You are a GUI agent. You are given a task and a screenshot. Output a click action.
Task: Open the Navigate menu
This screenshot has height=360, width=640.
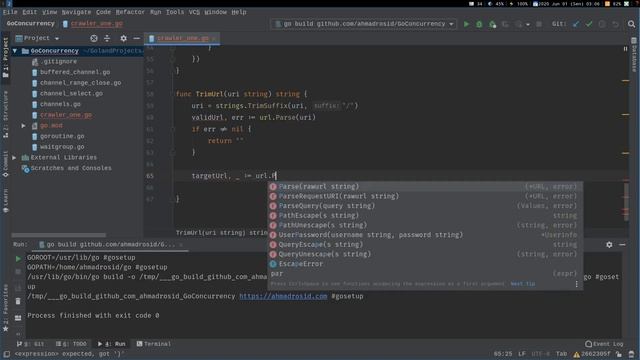[x=76, y=12]
